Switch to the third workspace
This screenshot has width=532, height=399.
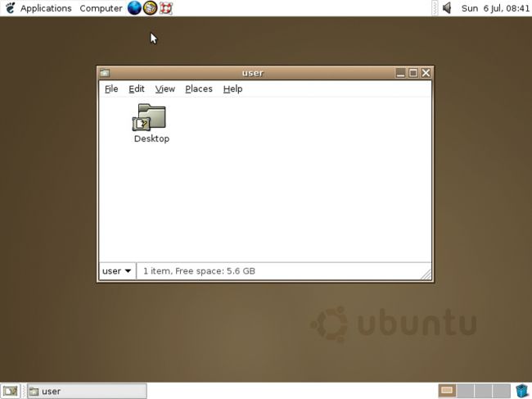pyautogui.click(x=484, y=391)
